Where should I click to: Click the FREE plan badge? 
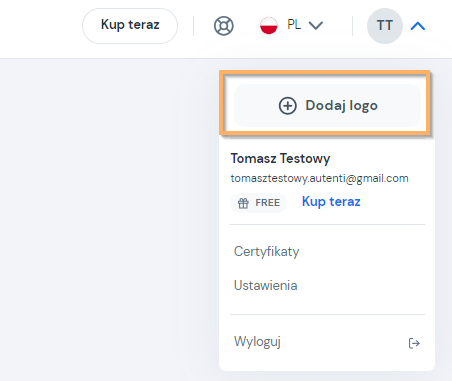259,203
